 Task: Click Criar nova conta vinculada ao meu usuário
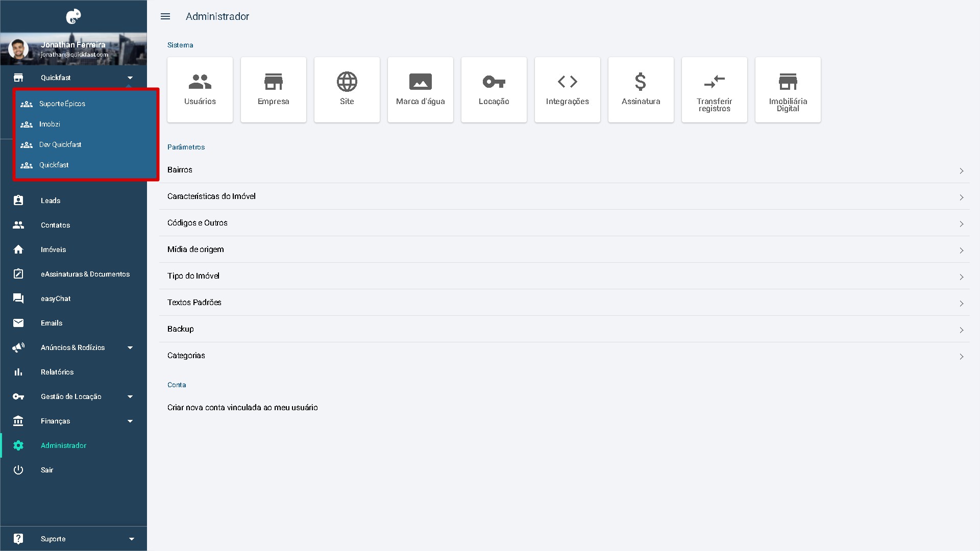(x=242, y=408)
